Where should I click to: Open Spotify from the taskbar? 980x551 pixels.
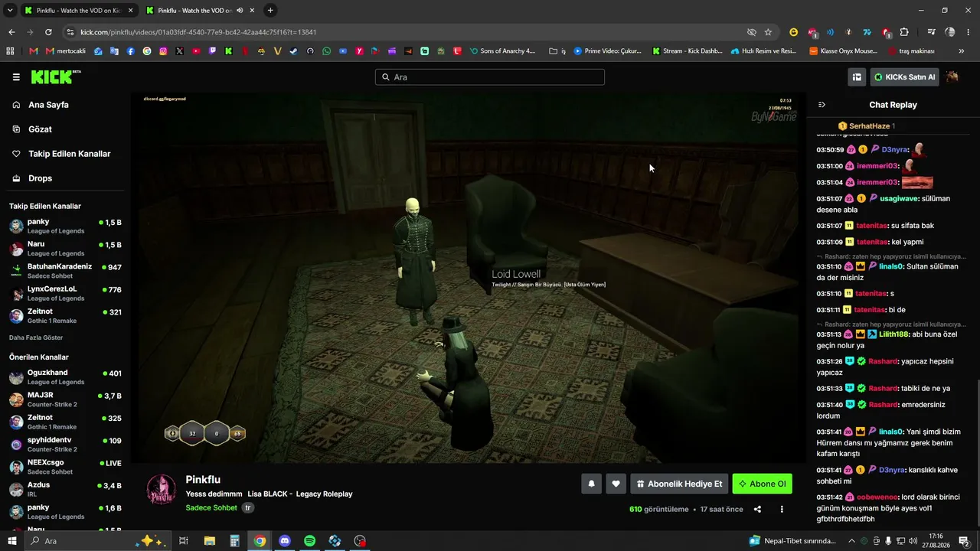pos(309,541)
